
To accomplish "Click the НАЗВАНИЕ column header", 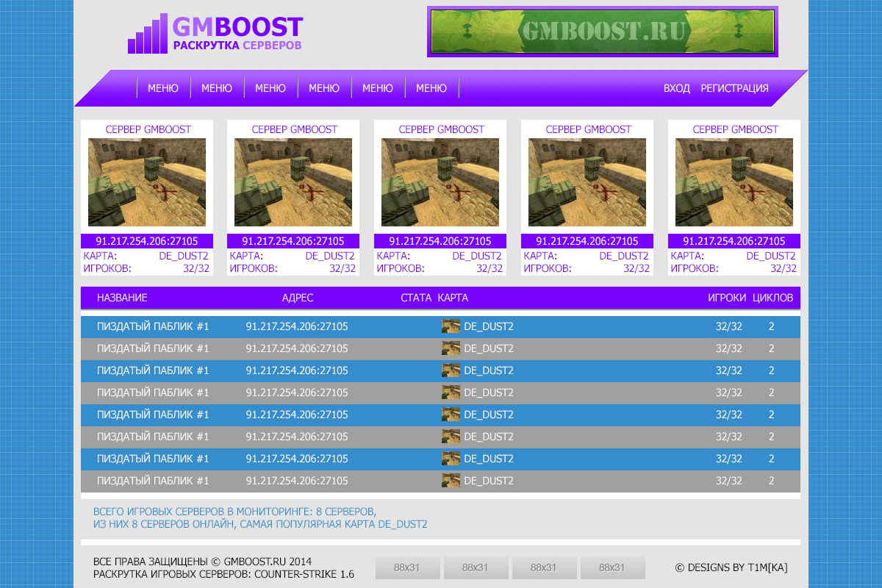I will pos(122,298).
